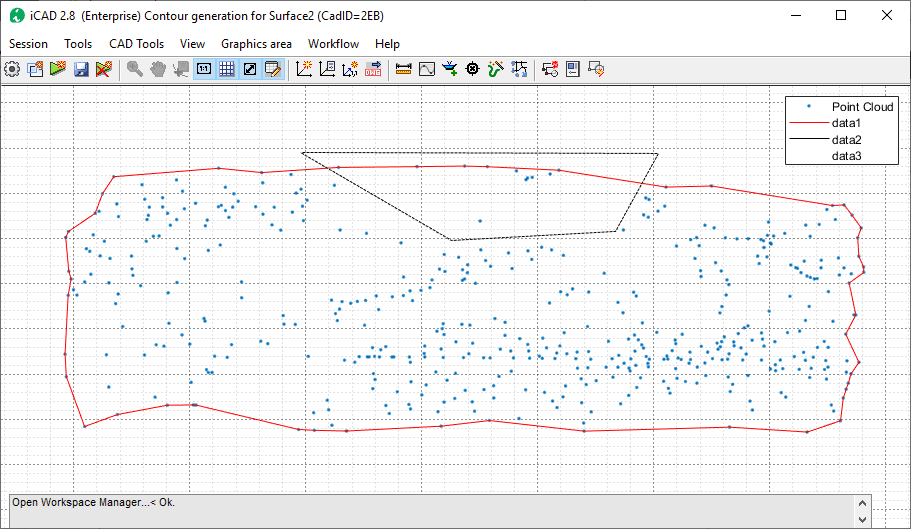The width and height of the screenshot is (911, 529).
Task: Click the 'Open Workspace Manager...< Ok.' message
Action: tap(94, 502)
